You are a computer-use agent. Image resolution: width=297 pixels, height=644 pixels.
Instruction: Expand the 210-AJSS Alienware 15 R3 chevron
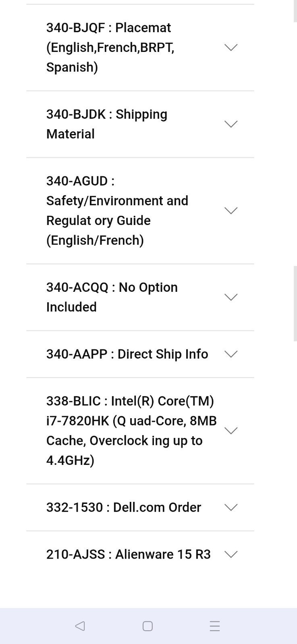[231, 554]
